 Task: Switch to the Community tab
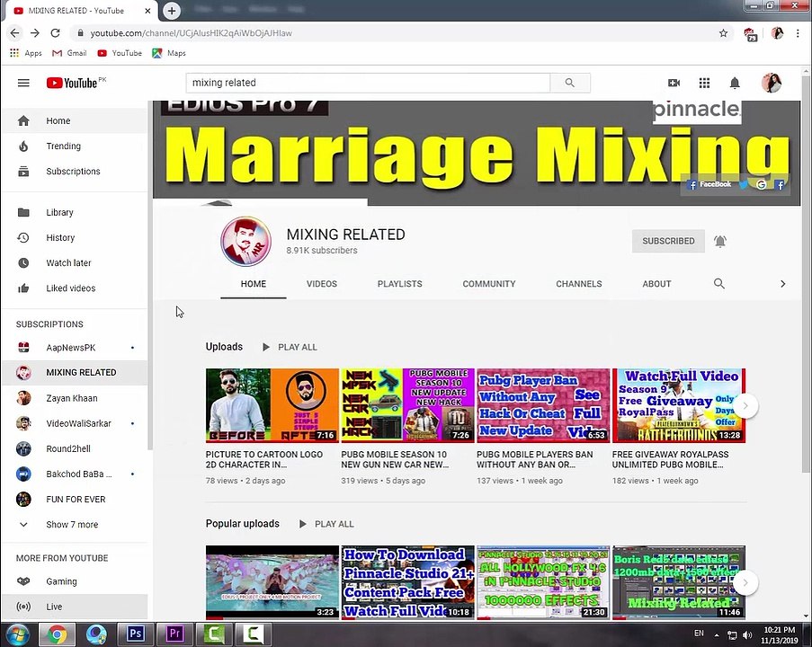[489, 284]
